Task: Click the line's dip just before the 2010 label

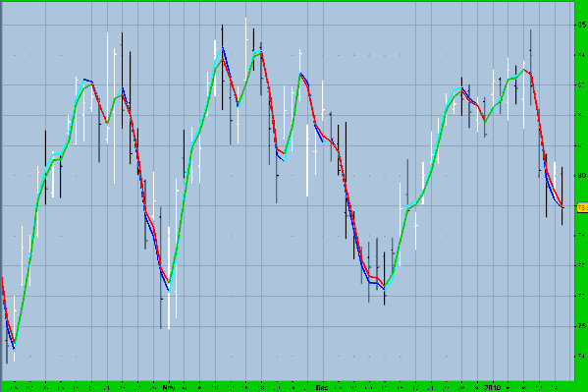Action: click(x=485, y=121)
